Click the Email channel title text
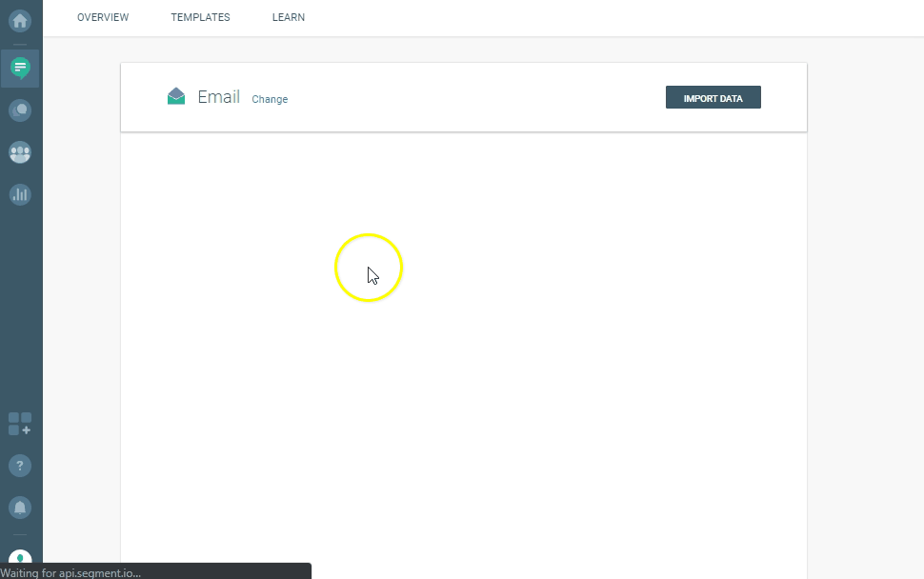Viewport: 924px width, 579px height. (218, 96)
